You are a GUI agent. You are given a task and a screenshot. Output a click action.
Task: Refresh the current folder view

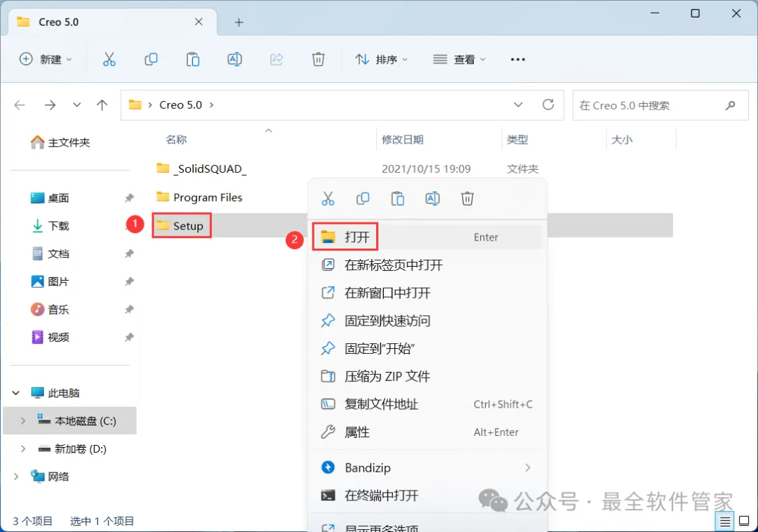coord(547,105)
